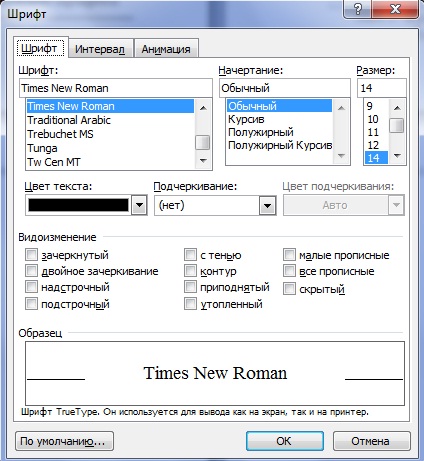The image size is (424, 461).
Task: Click the size list scrollbar thumb
Action: coord(397,125)
